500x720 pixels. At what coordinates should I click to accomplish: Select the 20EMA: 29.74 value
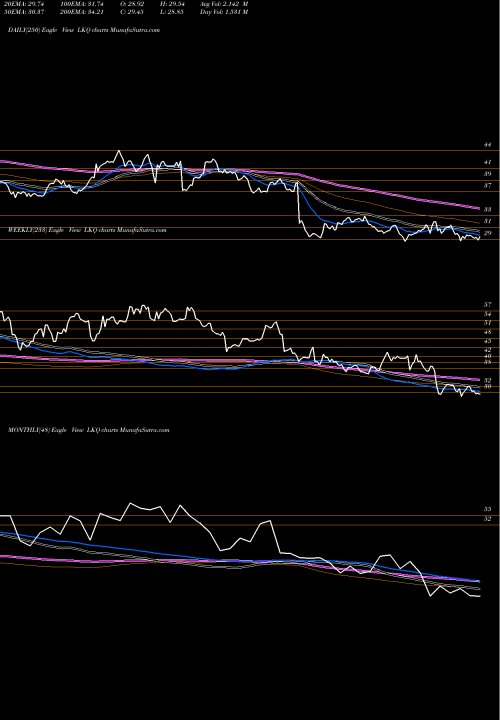pos(23,4)
